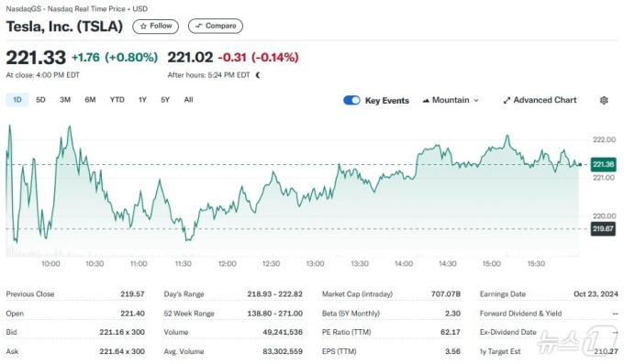This screenshot has height=364, width=624.
Task: Select the All range tab
Action: click(x=189, y=100)
